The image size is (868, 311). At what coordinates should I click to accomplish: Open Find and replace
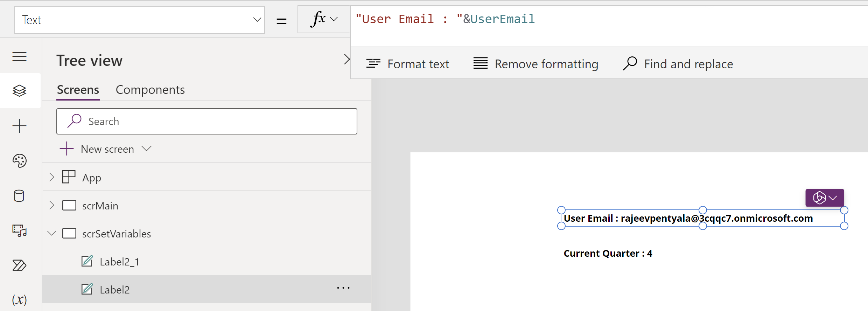coord(678,64)
